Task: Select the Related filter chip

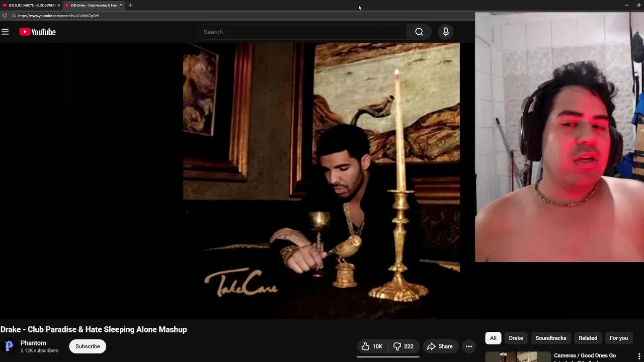Action: tap(588, 338)
